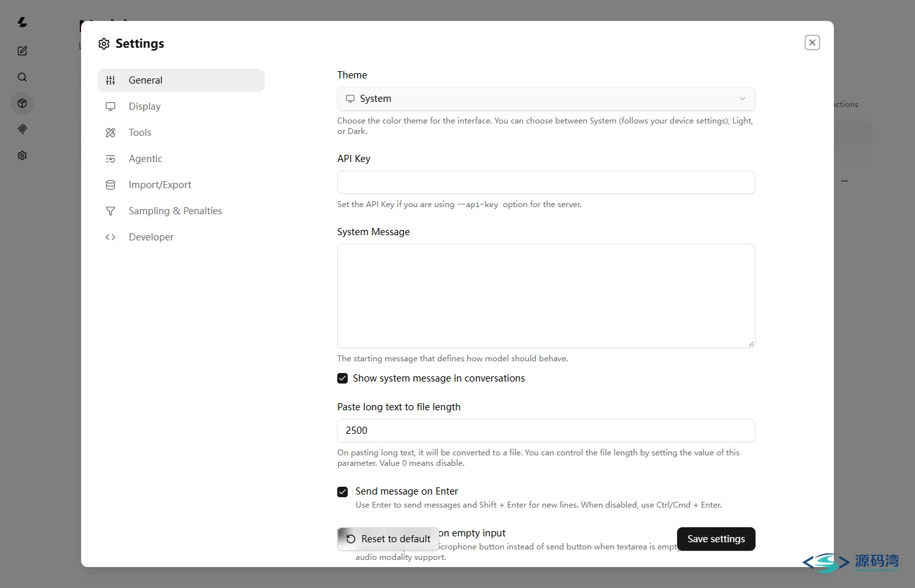Focus the Paste long text length field
915x588 pixels.
[546, 431]
